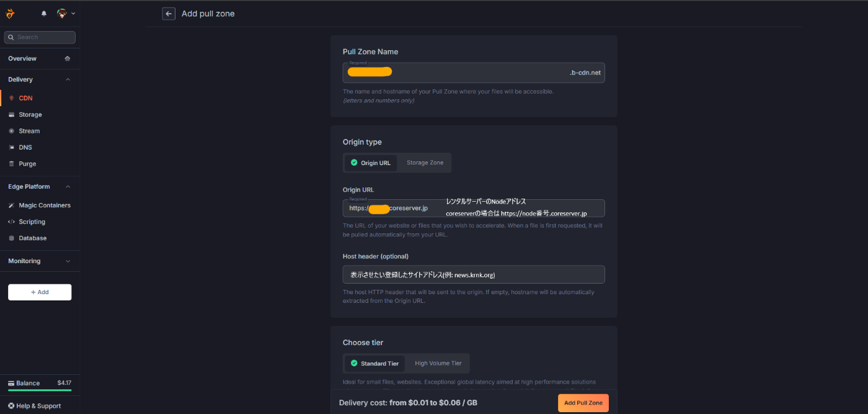Screen dimensions: 868x414
Task: Click the search magnifier icon
Action: 11,37
